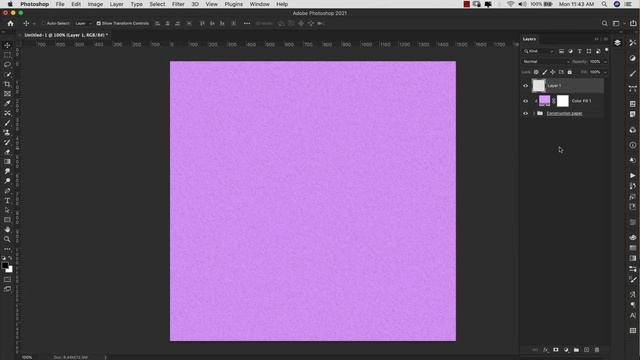The image size is (640, 360).
Task: Create new fill or adjustment layer
Action: pyautogui.click(x=566, y=350)
